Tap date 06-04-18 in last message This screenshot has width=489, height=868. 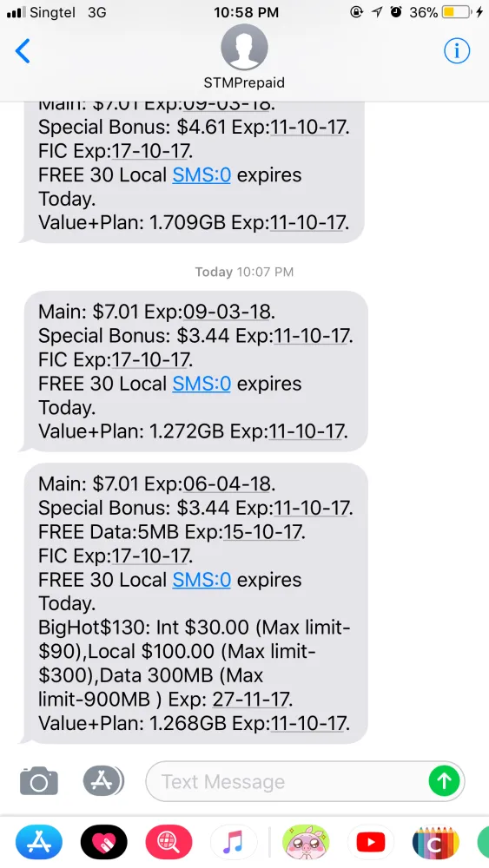[x=227, y=484]
